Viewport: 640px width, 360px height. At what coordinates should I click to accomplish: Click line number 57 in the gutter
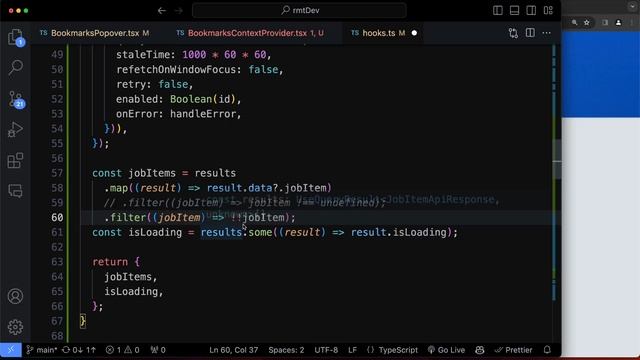(57, 173)
